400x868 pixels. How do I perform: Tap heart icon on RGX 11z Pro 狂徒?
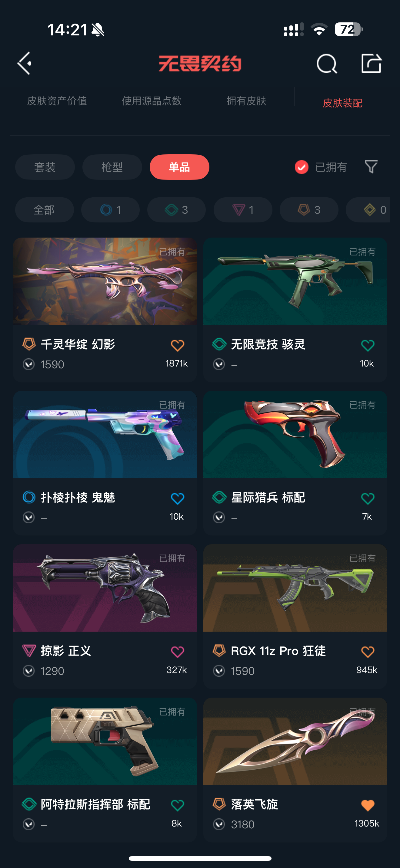pos(368,652)
